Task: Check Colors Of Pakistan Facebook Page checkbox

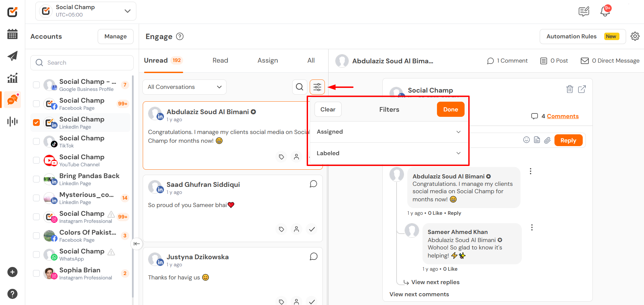Action: [x=36, y=236]
